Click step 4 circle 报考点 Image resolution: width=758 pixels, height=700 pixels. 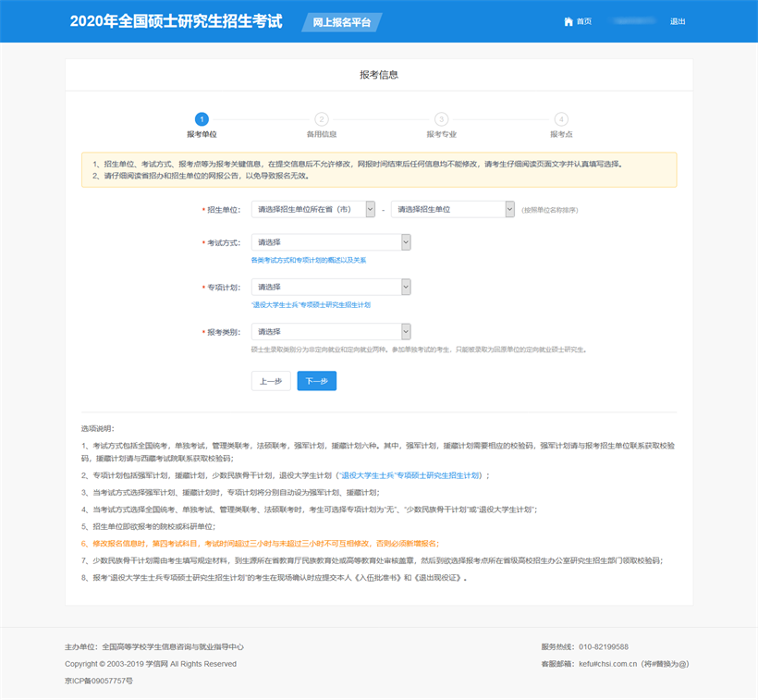pyautogui.click(x=561, y=119)
